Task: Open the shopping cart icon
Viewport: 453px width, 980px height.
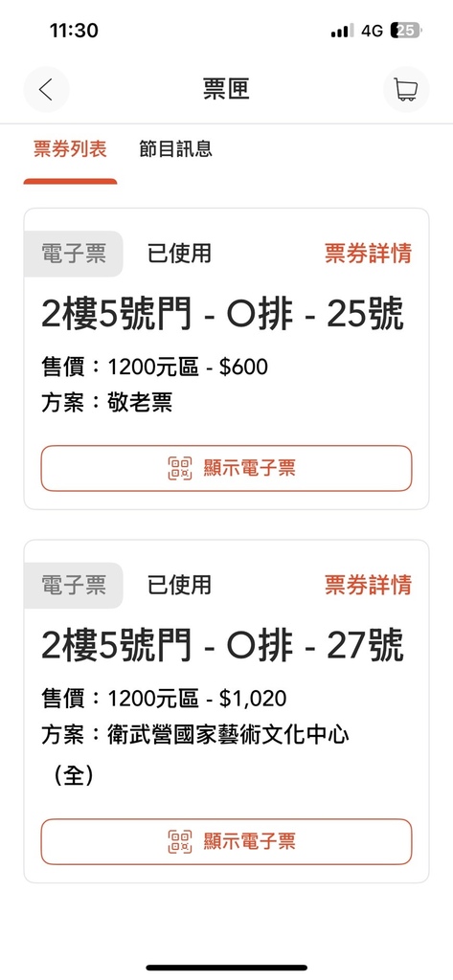Action: [406, 89]
